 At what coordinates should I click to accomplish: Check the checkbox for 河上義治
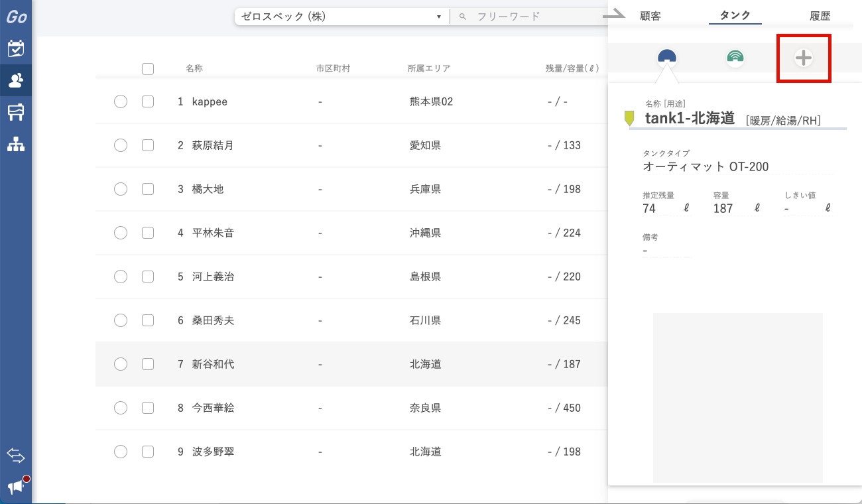(x=148, y=277)
